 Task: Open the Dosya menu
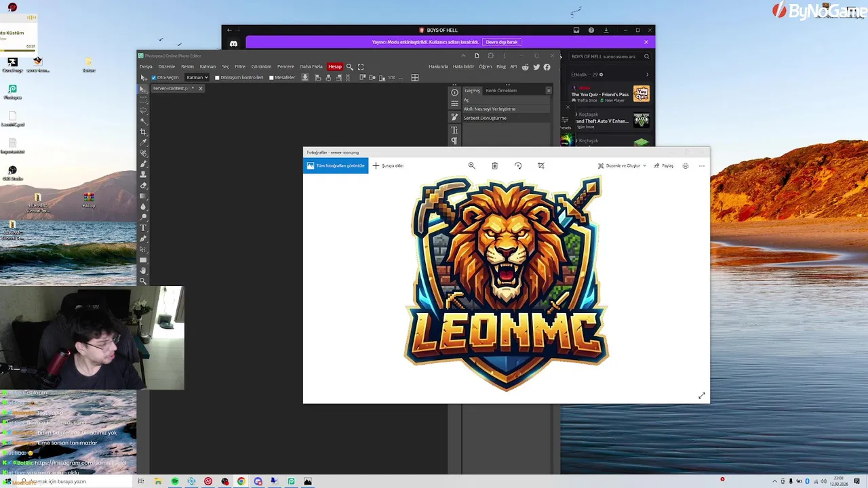[x=146, y=66]
